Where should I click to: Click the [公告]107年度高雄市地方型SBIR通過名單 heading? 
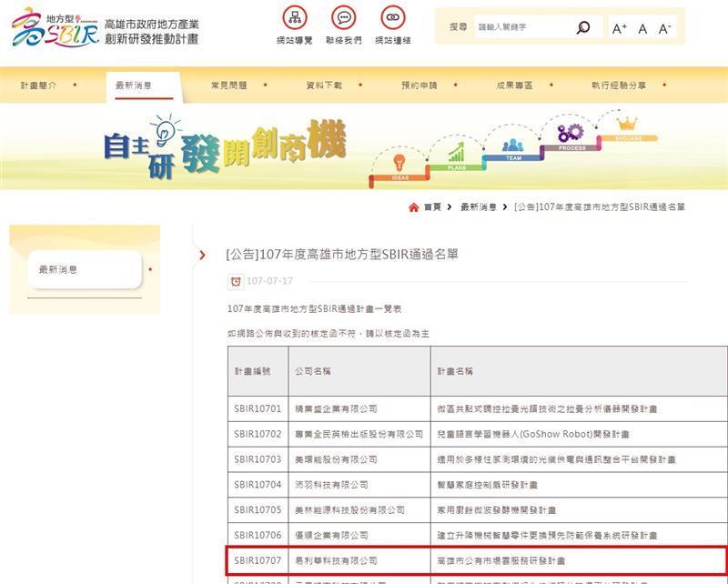(x=342, y=255)
